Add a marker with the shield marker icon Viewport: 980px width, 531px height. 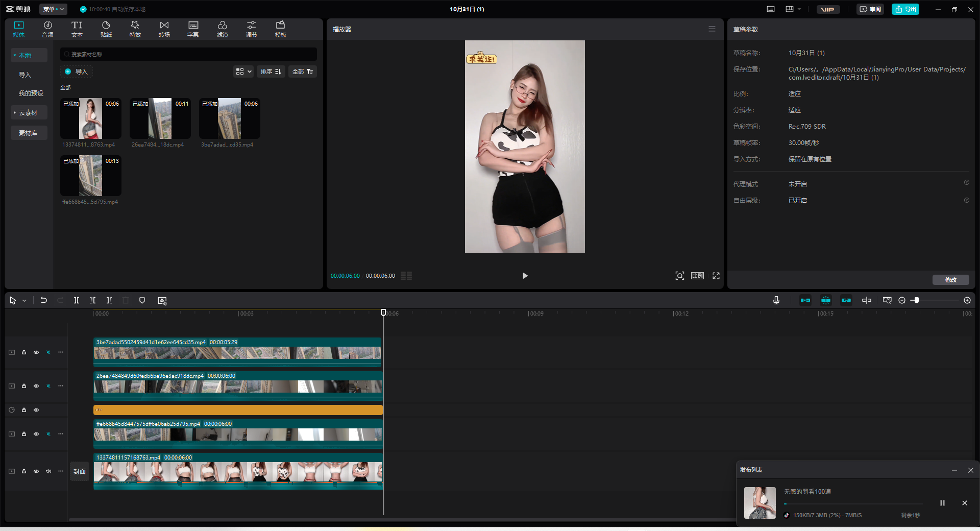pyautogui.click(x=142, y=300)
